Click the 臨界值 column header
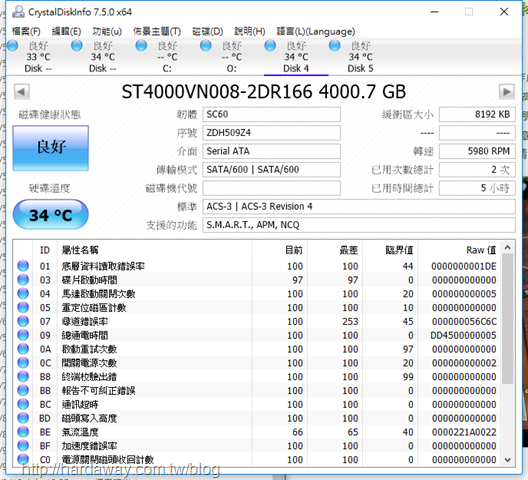528x480 pixels. [390, 250]
